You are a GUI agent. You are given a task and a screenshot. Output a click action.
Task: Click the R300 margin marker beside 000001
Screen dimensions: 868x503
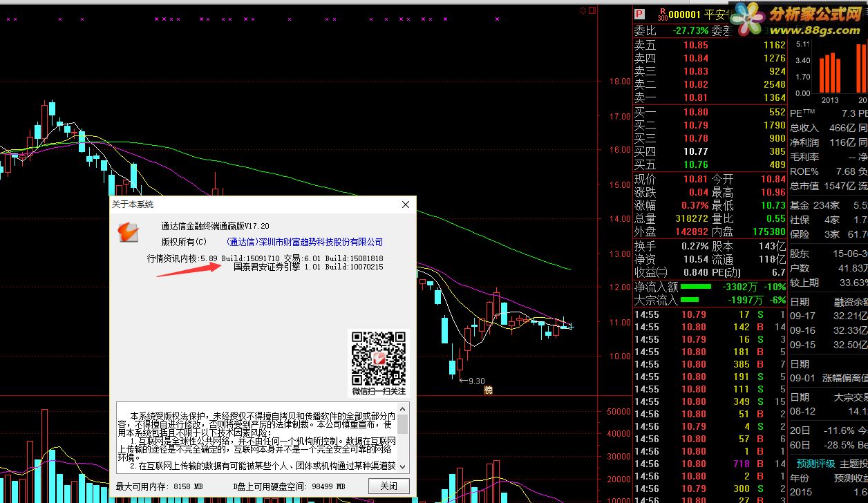click(663, 14)
